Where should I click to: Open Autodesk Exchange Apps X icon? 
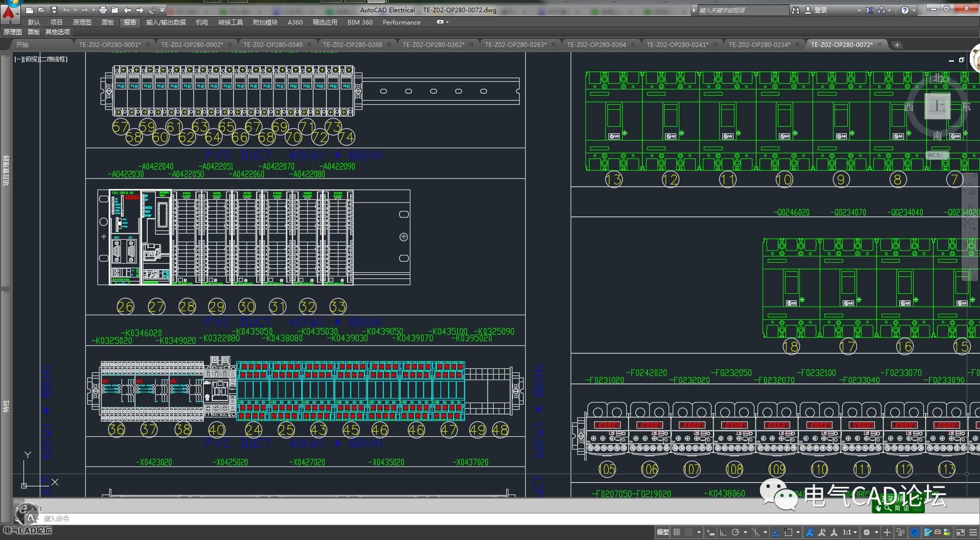[869, 10]
